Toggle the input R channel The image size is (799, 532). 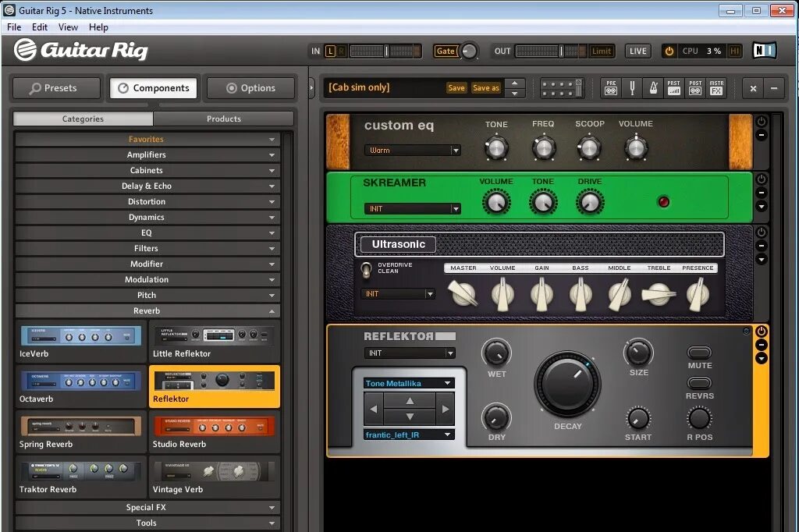(x=341, y=51)
